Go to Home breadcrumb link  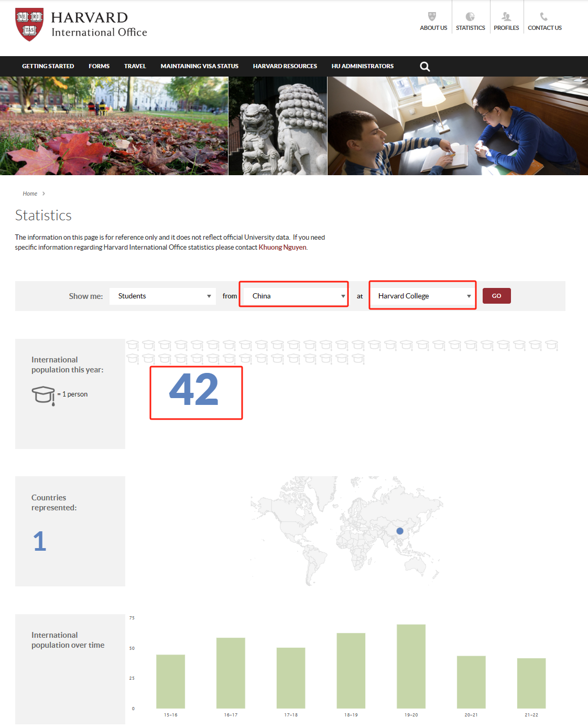(x=30, y=194)
